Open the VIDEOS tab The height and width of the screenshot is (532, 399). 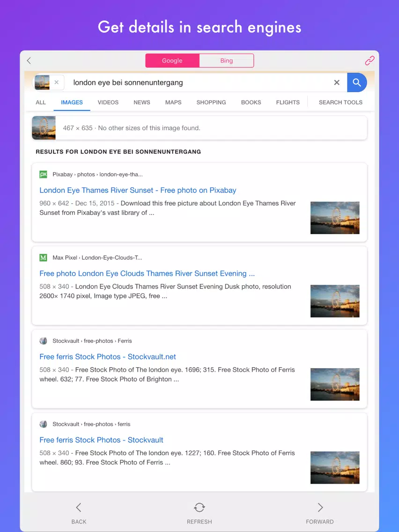[108, 103]
